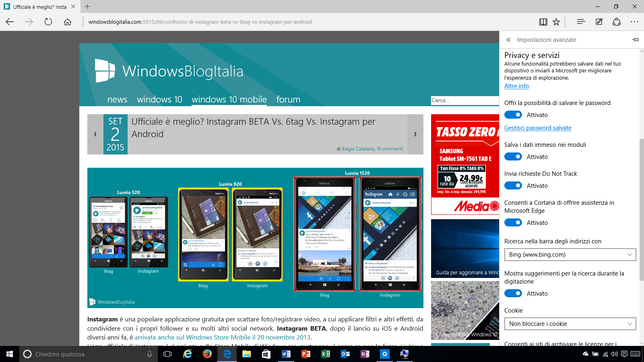644x362 pixels.
Task: Open Word from taskbar
Action: tap(286, 354)
